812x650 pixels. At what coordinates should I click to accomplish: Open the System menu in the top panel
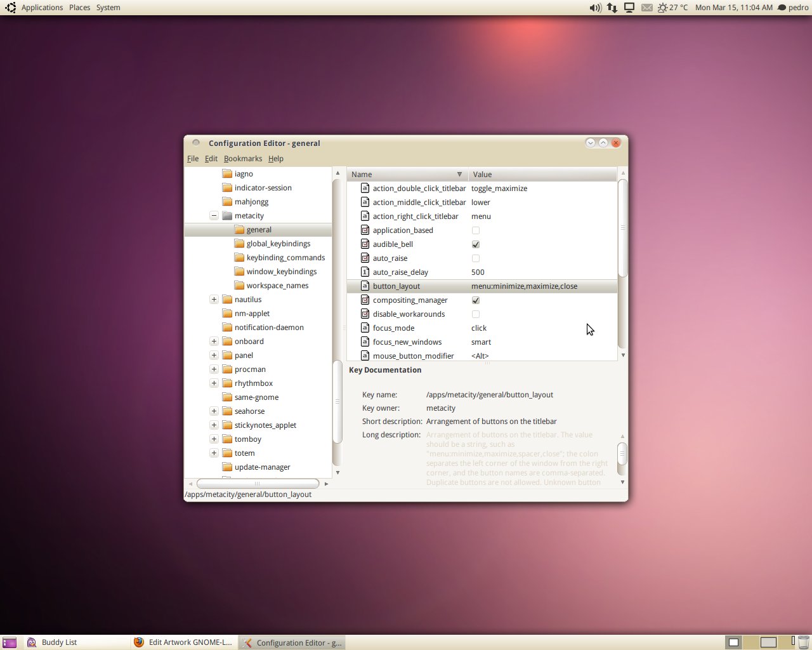point(108,8)
